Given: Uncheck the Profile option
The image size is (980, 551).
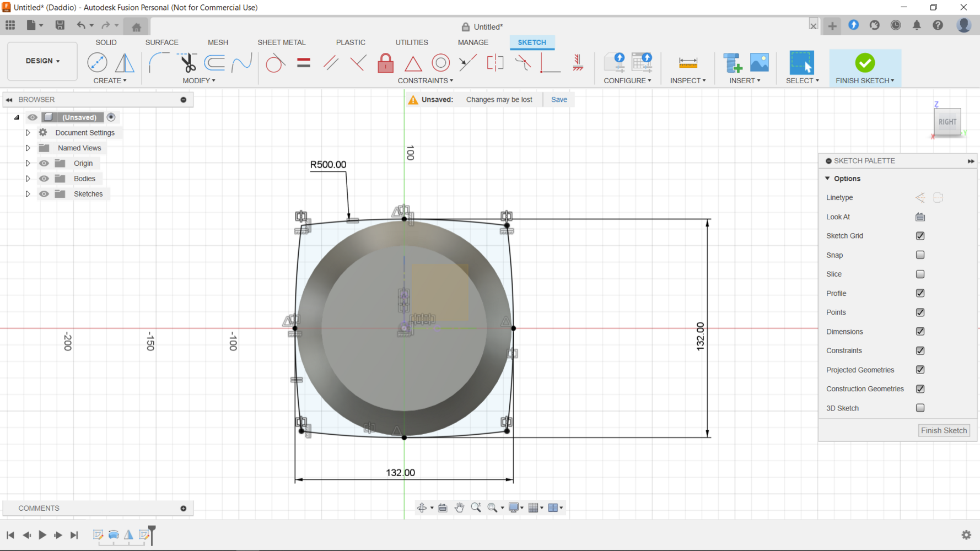Looking at the screenshot, I should point(920,293).
